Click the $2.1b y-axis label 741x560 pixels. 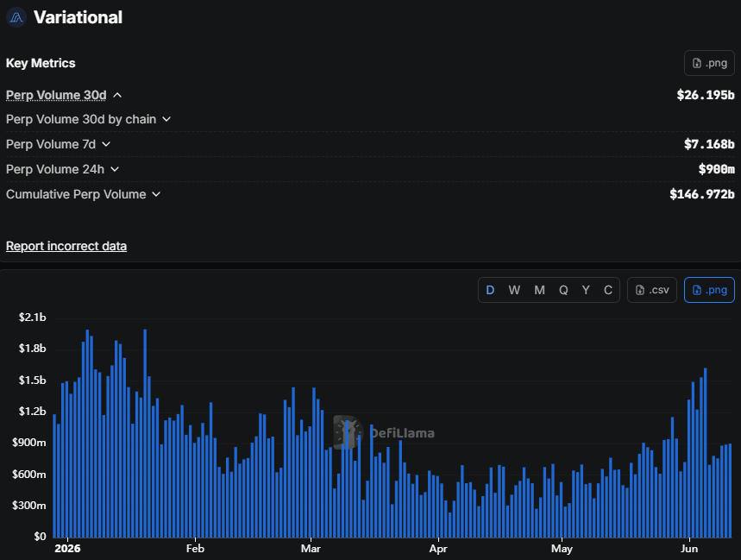coord(32,317)
